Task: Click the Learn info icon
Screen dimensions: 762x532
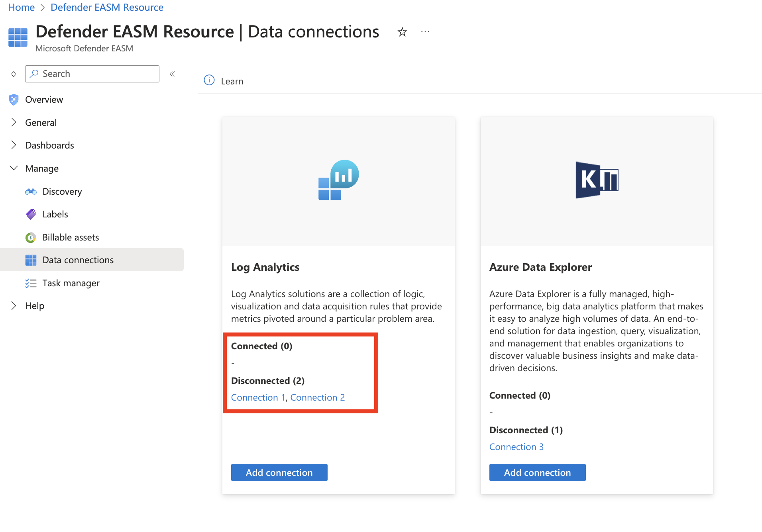Action: point(209,80)
